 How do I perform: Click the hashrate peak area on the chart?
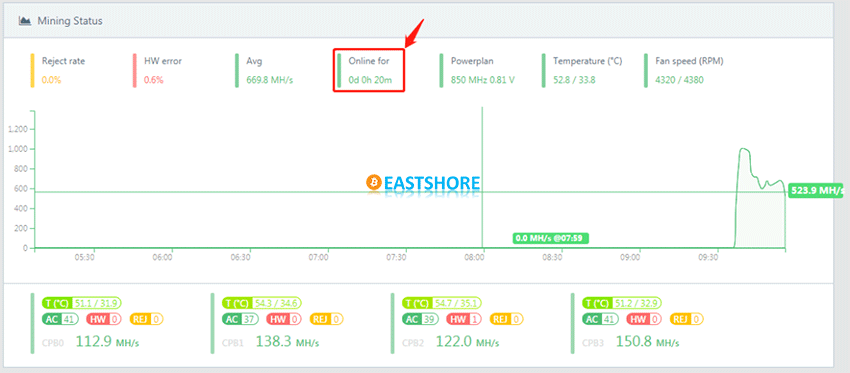click(759, 198)
